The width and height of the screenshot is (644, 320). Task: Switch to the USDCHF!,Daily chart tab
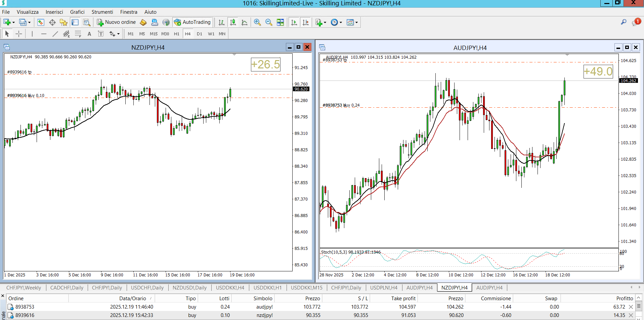tap(147, 288)
